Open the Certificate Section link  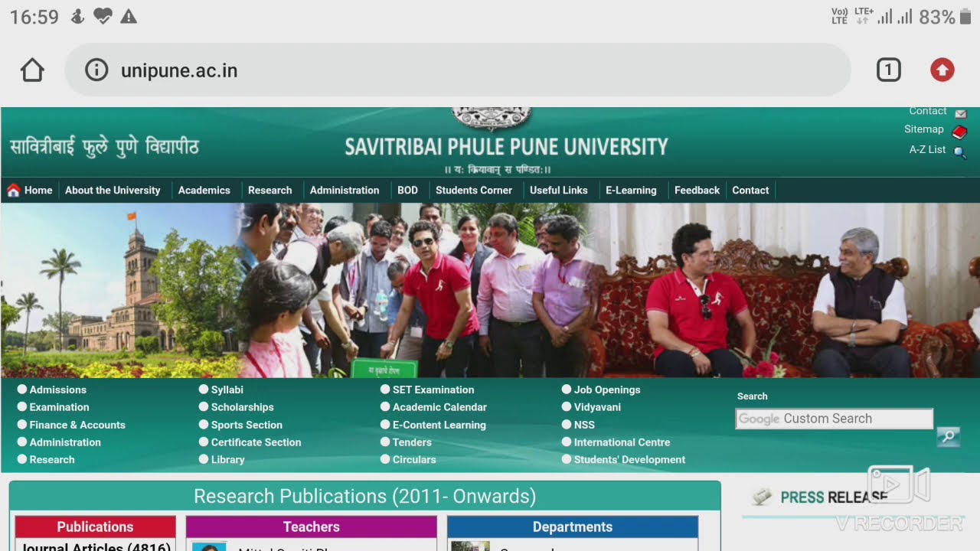(x=256, y=442)
